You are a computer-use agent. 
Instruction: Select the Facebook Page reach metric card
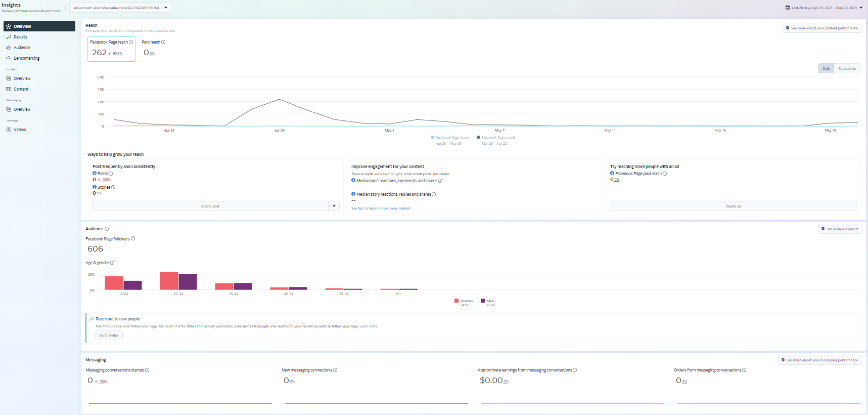(x=111, y=49)
